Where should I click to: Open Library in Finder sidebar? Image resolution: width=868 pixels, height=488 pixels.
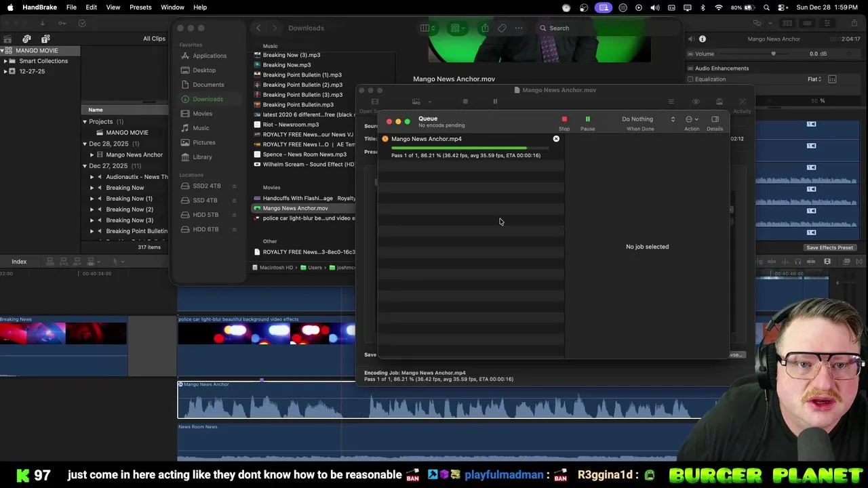click(202, 157)
